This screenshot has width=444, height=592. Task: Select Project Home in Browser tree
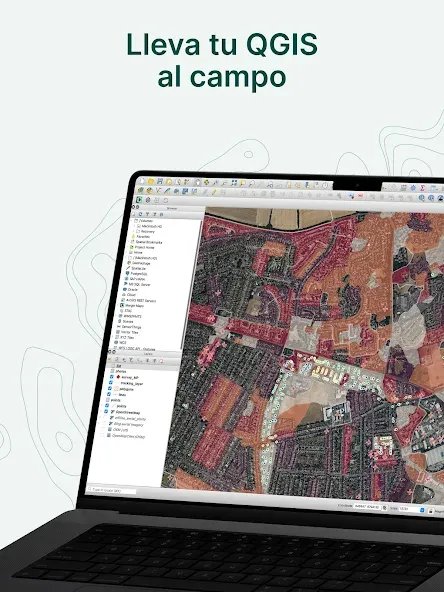pyautogui.click(x=145, y=247)
